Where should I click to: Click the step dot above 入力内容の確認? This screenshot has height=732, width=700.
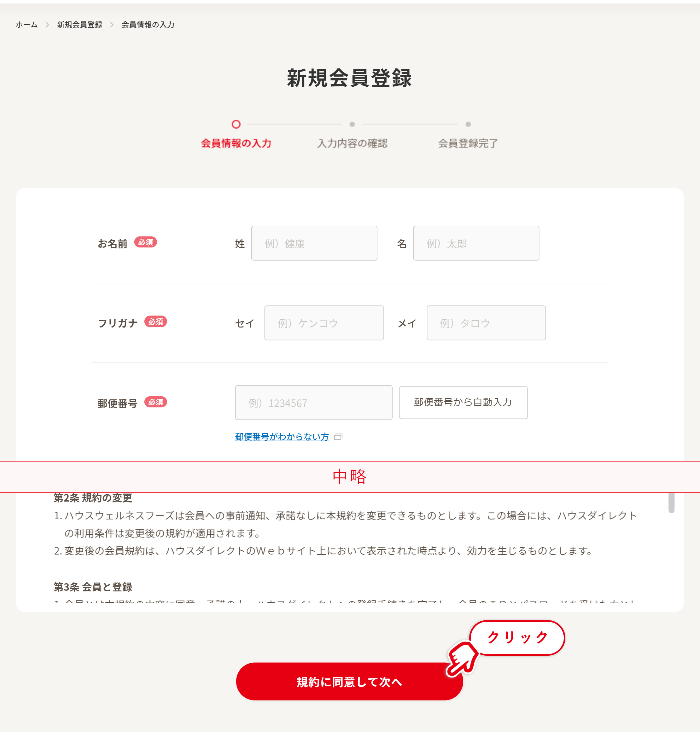coord(352,124)
